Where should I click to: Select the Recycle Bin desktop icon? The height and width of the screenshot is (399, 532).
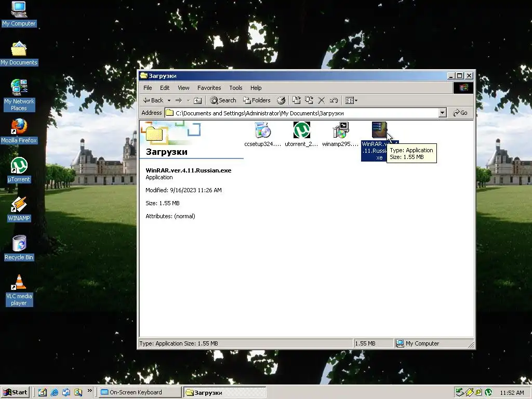(19, 248)
